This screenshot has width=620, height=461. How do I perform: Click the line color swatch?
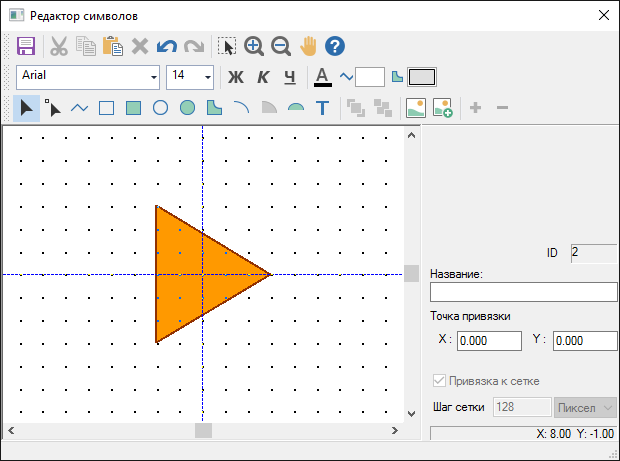(370, 77)
